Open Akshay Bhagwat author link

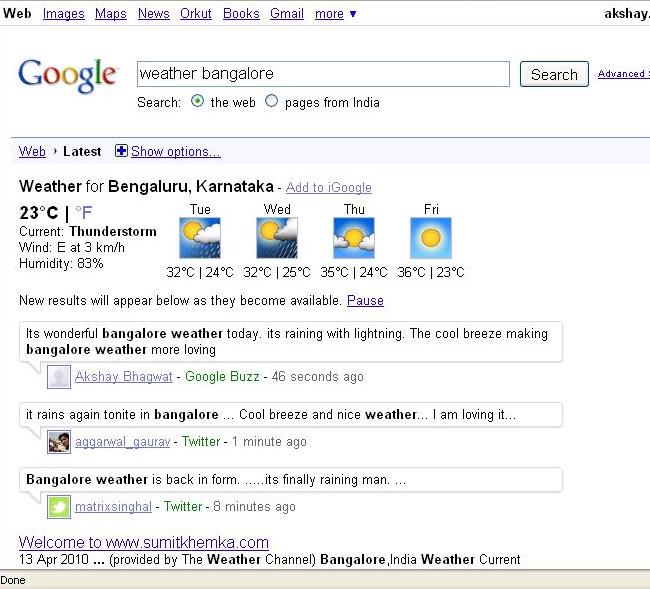click(x=124, y=377)
